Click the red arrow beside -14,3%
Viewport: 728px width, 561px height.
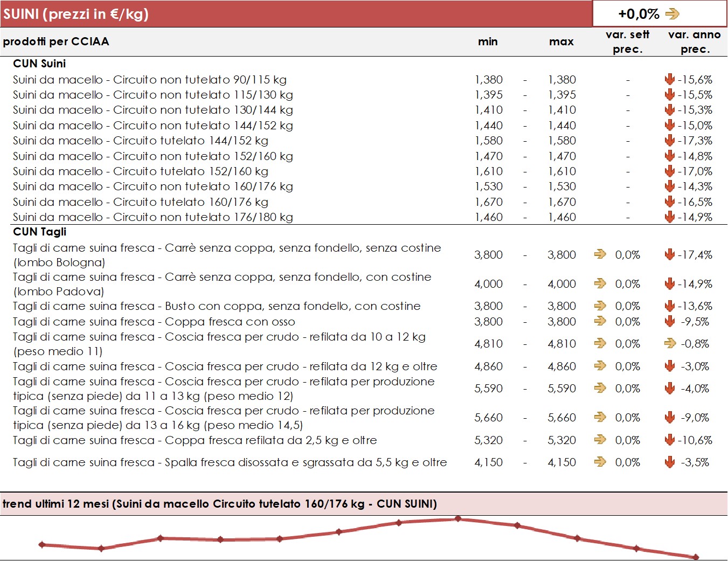tap(670, 186)
